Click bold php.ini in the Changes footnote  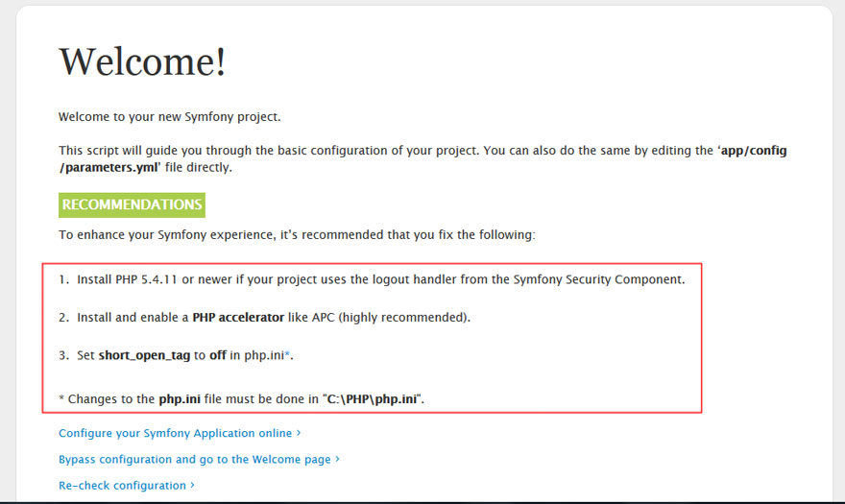tap(180, 399)
